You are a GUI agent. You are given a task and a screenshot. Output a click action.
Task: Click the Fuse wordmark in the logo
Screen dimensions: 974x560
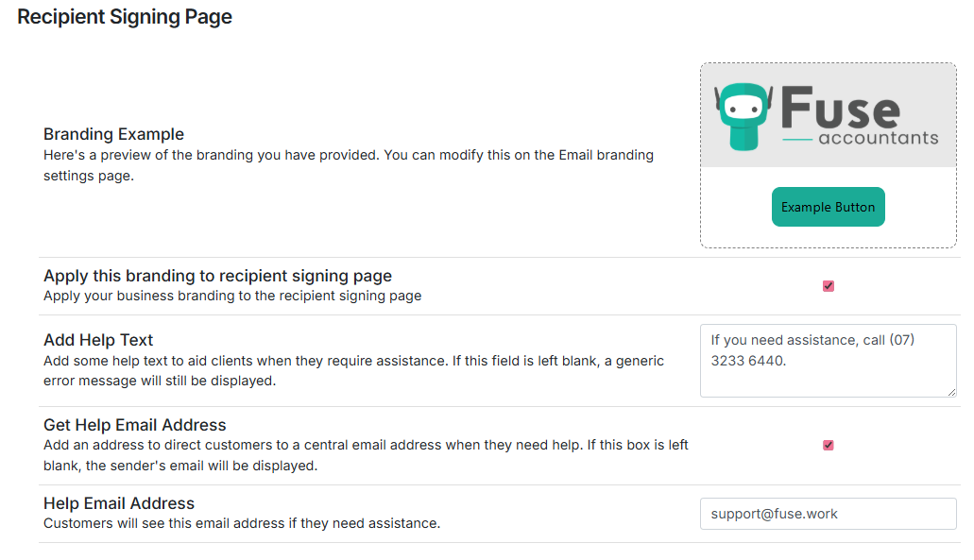[840, 108]
